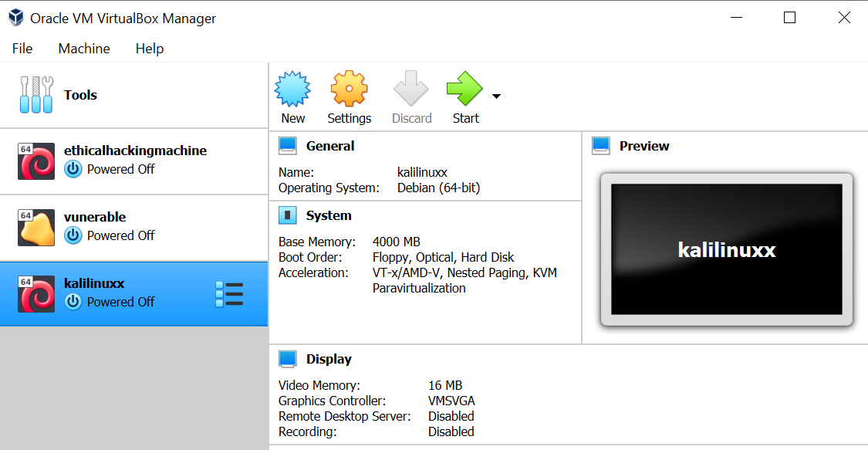Click the kalilinuxx preview thumbnail
This screenshot has height=450, width=868.
pos(726,249)
